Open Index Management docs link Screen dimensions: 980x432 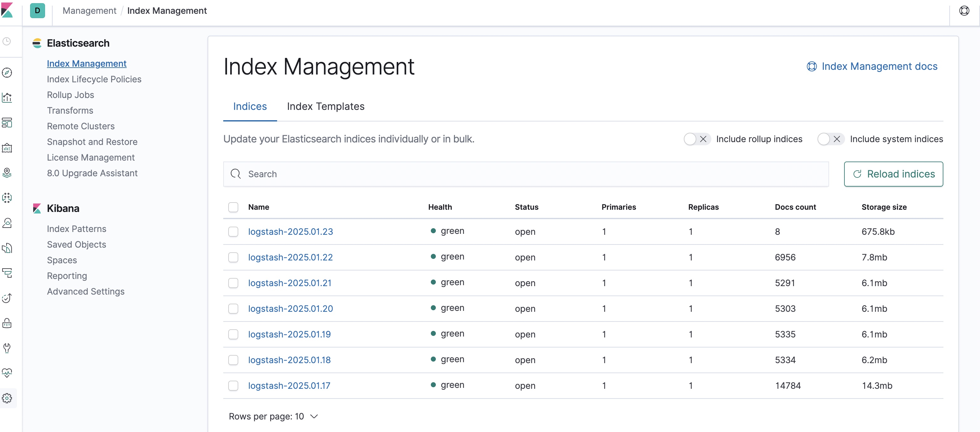pyautogui.click(x=872, y=67)
